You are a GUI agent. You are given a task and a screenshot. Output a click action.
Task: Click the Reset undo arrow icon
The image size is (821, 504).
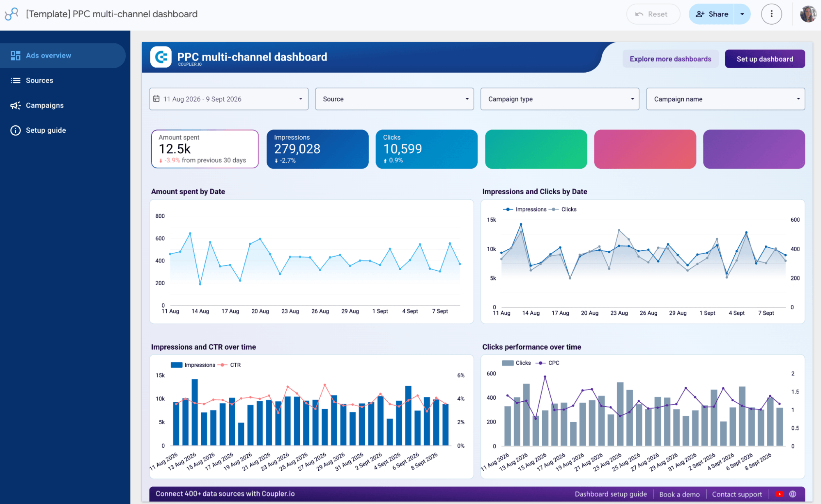(x=639, y=14)
